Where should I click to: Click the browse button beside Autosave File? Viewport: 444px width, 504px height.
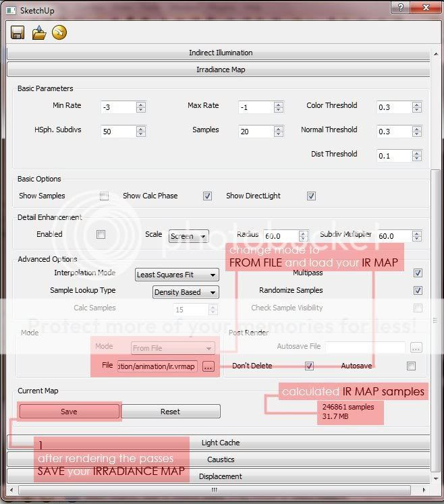click(416, 347)
